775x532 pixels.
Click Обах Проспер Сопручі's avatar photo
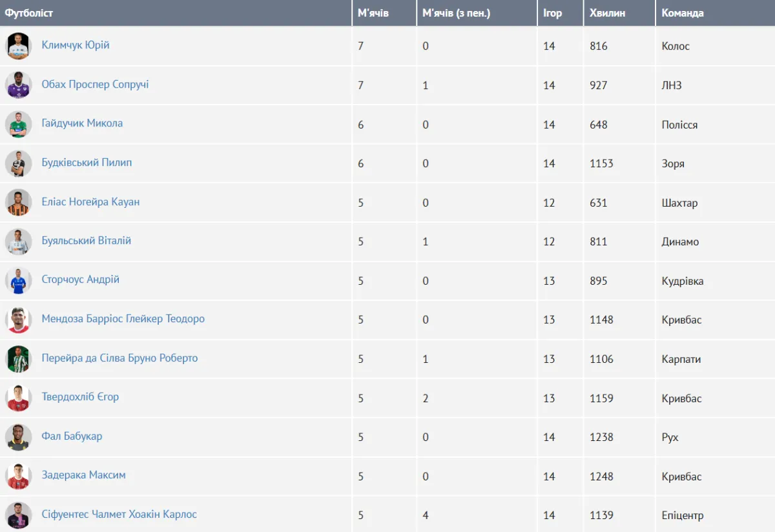point(19,85)
